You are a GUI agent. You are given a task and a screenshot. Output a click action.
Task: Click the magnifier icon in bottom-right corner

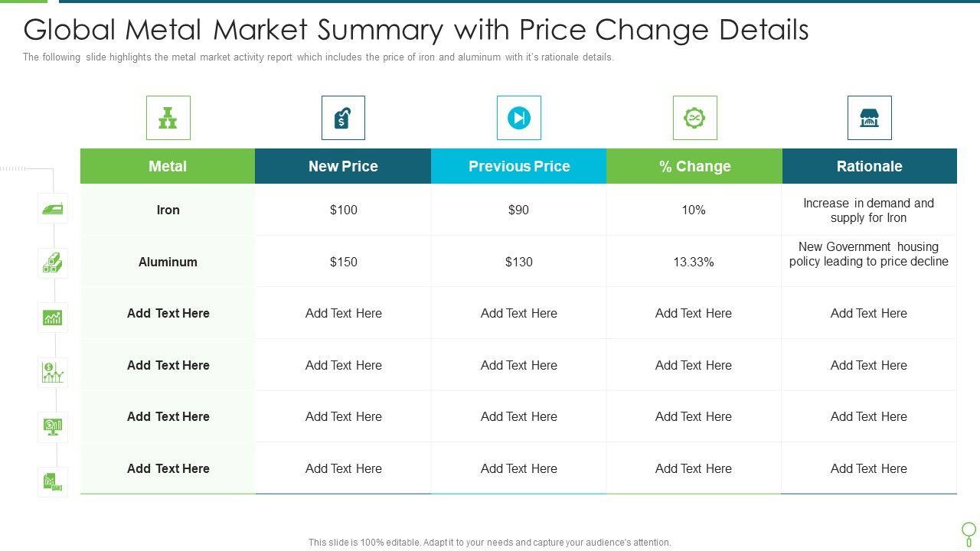968,533
